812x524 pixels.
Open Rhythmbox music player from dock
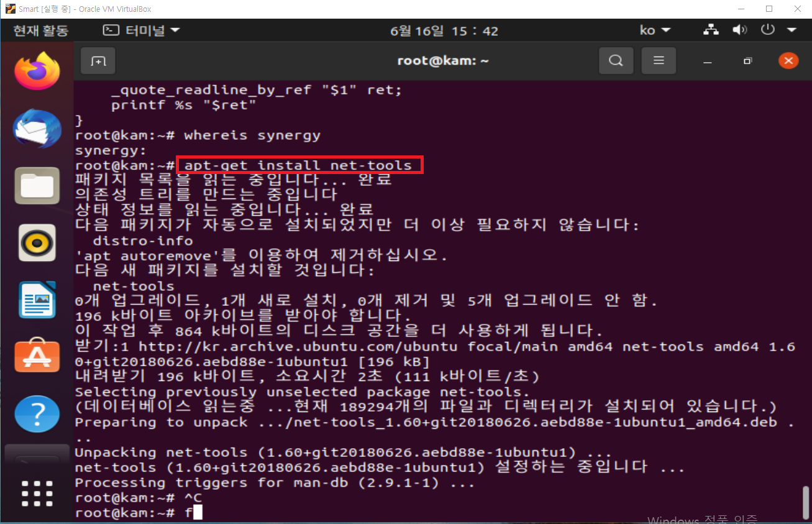37,243
